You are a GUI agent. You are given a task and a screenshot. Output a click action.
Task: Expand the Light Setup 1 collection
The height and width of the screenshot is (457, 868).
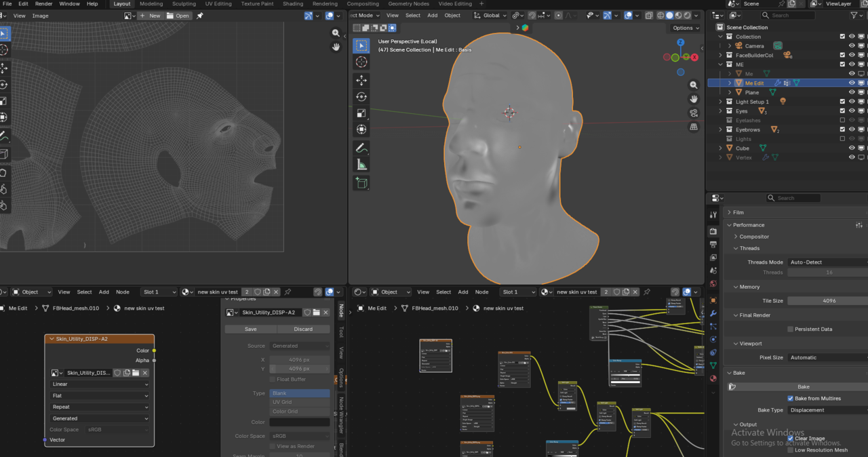721,102
